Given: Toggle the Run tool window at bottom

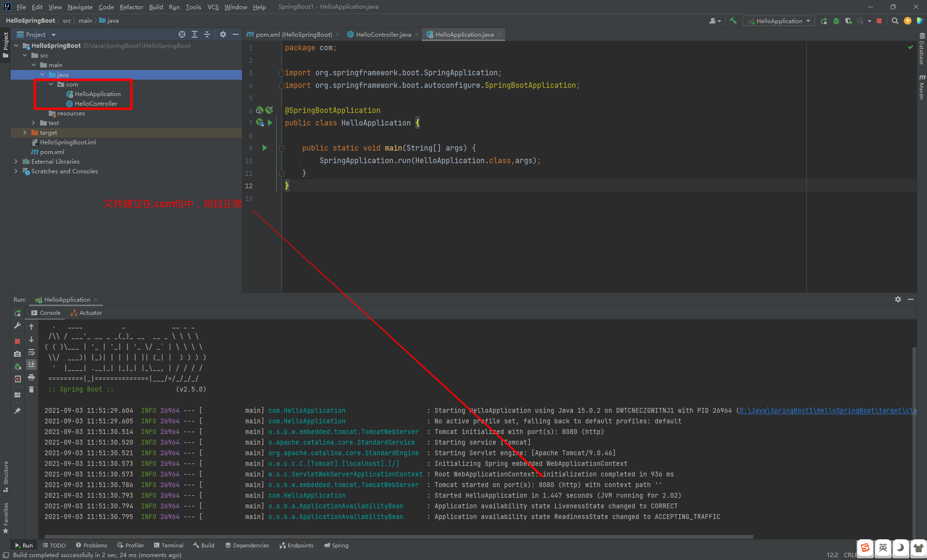Looking at the screenshot, I should [24, 545].
